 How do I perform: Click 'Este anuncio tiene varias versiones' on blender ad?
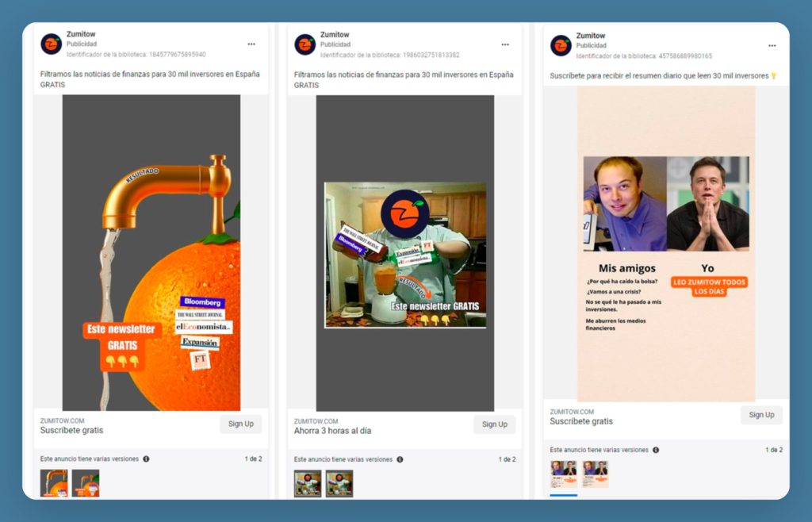[343, 459]
